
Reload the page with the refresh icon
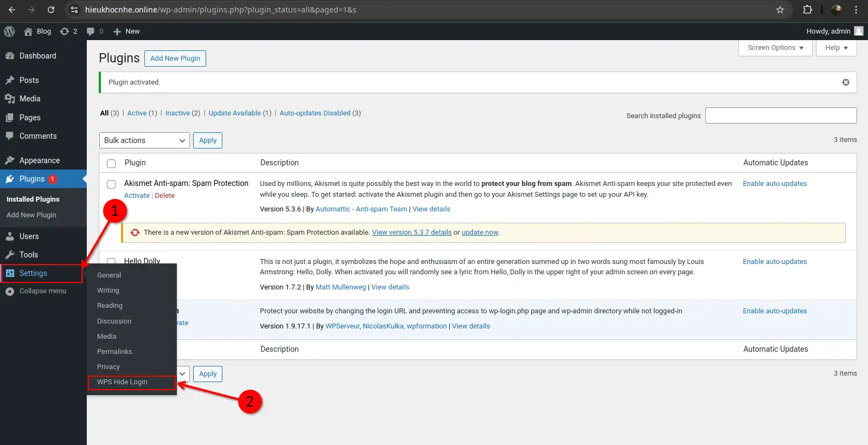coord(51,10)
